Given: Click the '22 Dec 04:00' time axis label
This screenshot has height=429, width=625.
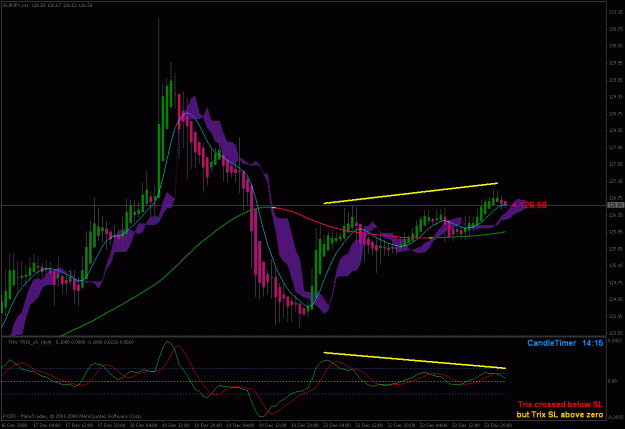Looking at the screenshot, I should click(337, 425).
